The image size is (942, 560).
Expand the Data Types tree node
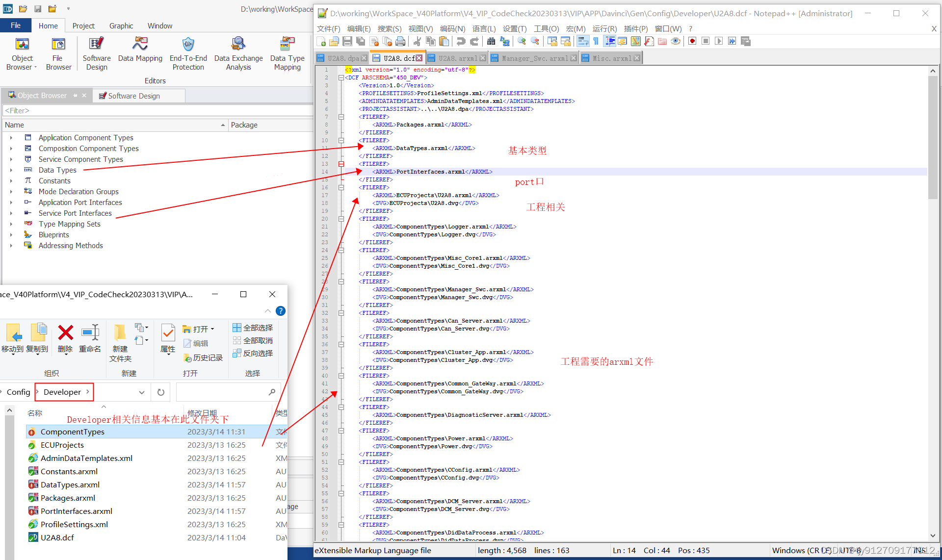tap(11, 170)
